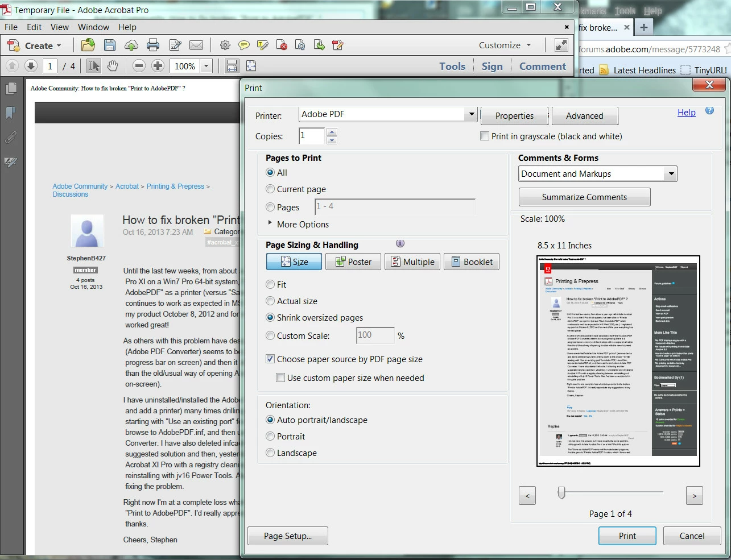
Task: Open attachments paperclip panel icon
Action: coord(11,137)
